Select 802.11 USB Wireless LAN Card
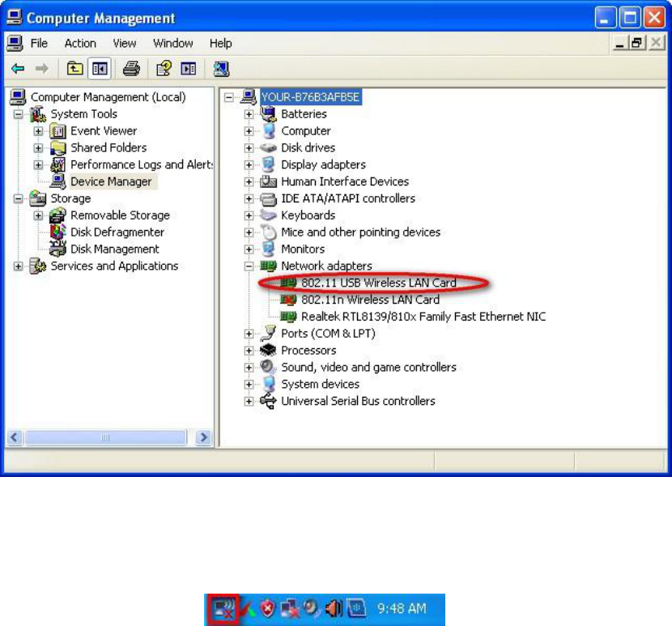 tap(378, 283)
